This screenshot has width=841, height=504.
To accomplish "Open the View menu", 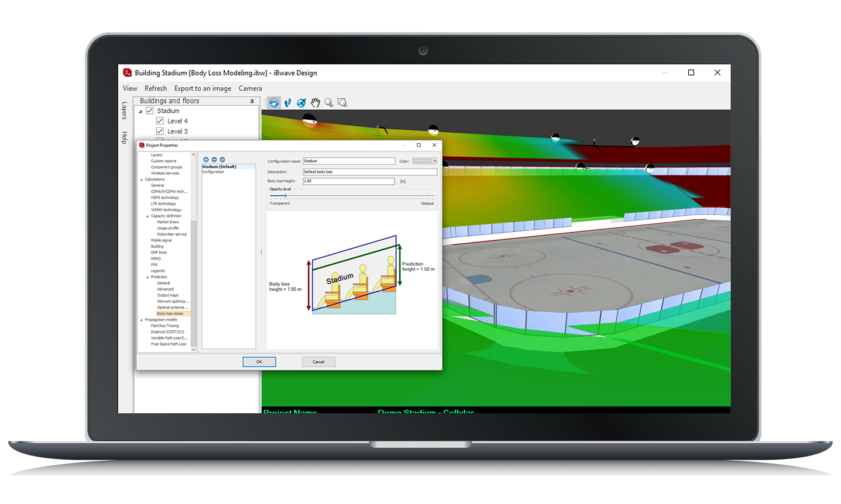I will click(130, 88).
